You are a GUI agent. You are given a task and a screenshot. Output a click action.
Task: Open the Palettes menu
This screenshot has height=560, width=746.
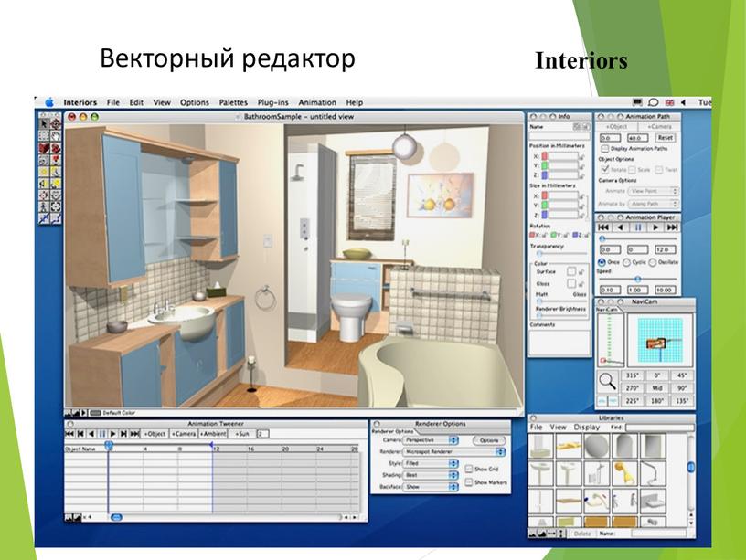coord(233,102)
